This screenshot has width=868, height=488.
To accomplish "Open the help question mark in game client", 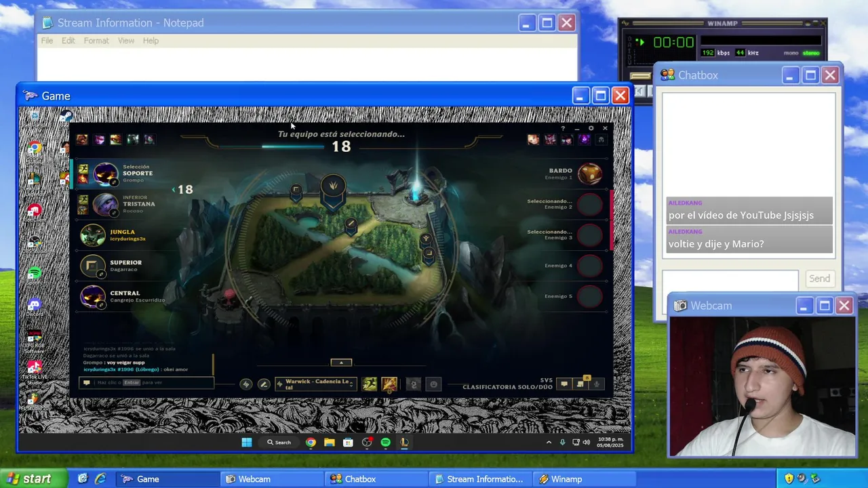I will tap(562, 128).
